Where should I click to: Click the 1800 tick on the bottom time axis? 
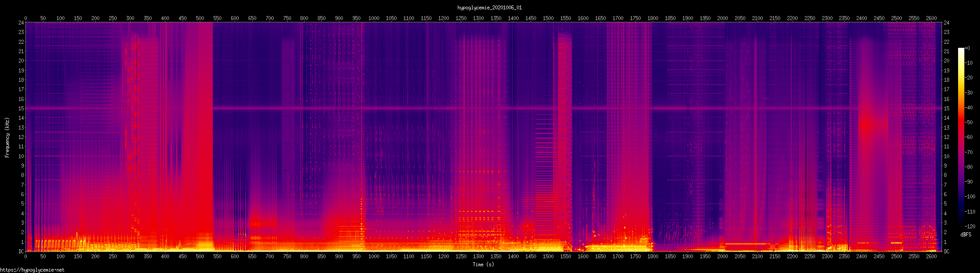point(653,256)
